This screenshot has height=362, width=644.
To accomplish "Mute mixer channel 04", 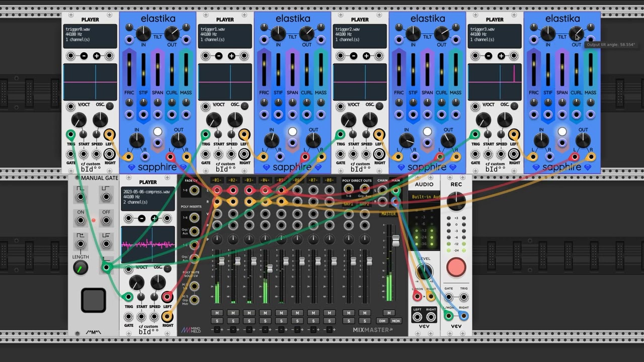I will point(265,313).
